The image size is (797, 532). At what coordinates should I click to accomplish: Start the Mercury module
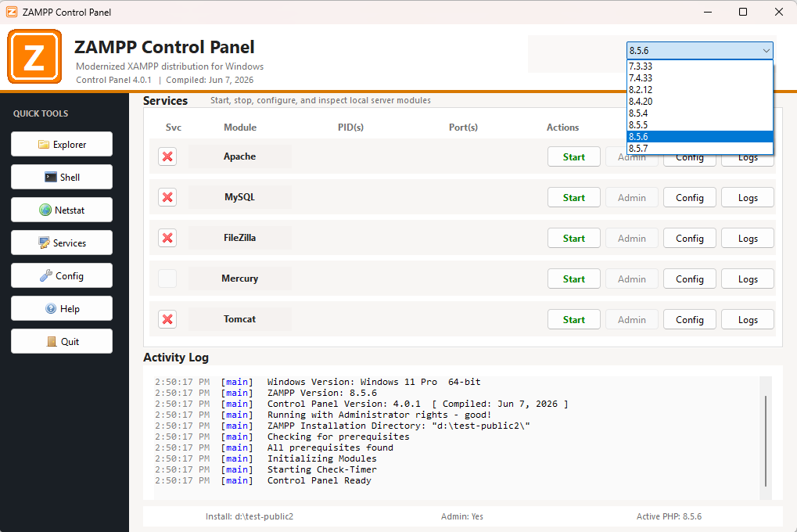tap(574, 279)
